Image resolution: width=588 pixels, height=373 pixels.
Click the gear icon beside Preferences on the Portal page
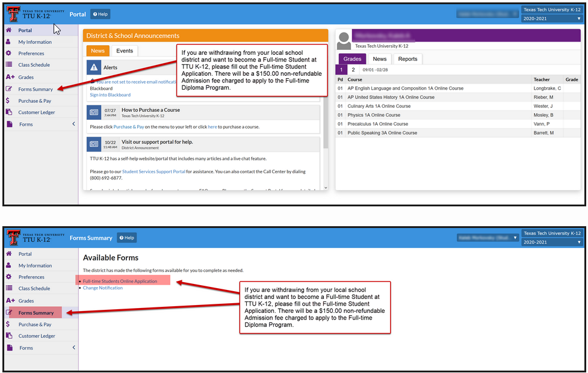click(8, 53)
